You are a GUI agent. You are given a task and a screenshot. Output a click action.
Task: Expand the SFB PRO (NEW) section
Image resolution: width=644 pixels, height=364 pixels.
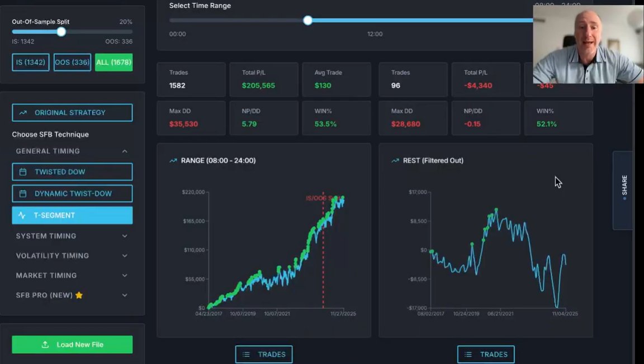click(x=72, y=295)
